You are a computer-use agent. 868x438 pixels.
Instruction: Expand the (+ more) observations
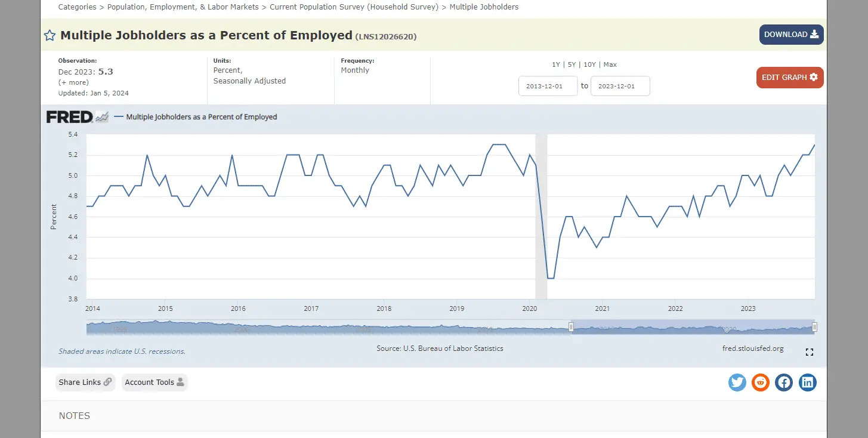pyautogui.click(x=73, y=82)
